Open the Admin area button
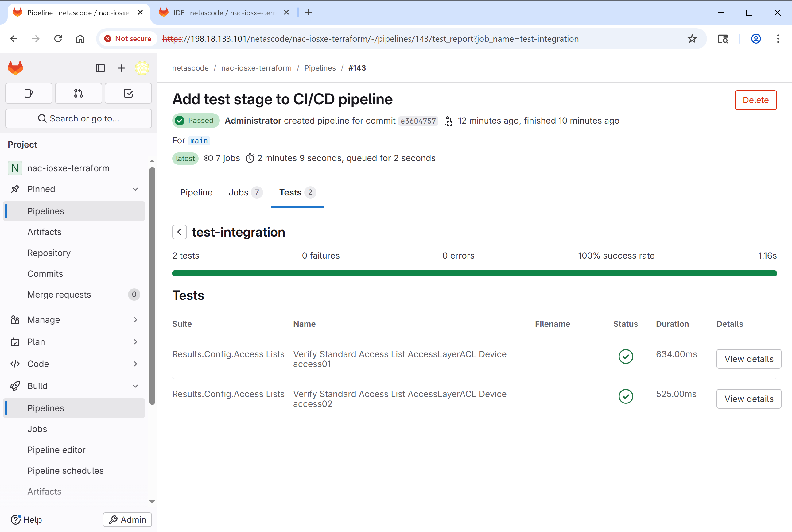The image size is (792, 532). tap(127, 519)
